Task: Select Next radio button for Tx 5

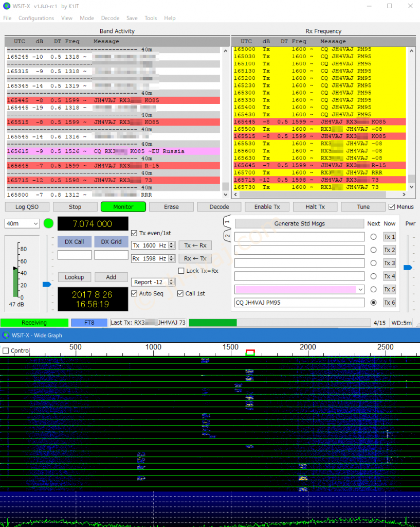Action: point(373,289)
